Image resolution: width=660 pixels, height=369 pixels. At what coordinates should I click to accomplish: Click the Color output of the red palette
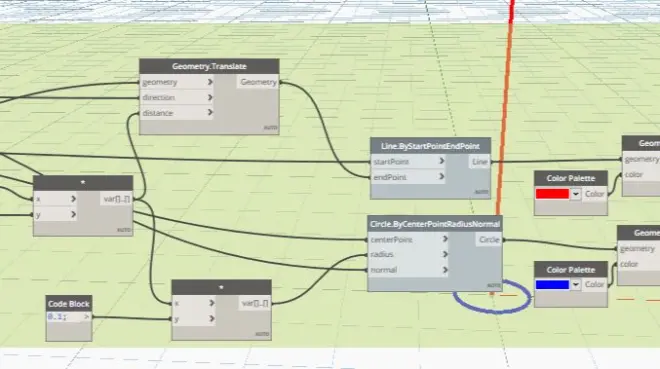(594, 194)
